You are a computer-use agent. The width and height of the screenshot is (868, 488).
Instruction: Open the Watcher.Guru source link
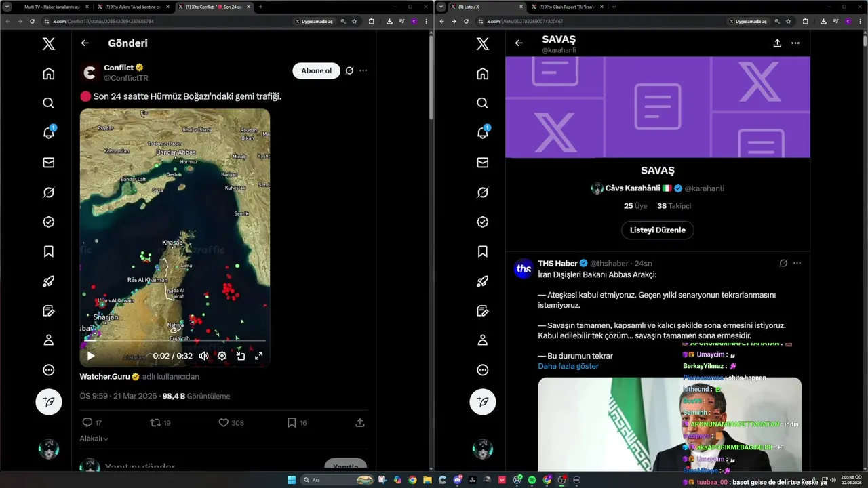tap(106, 377)
